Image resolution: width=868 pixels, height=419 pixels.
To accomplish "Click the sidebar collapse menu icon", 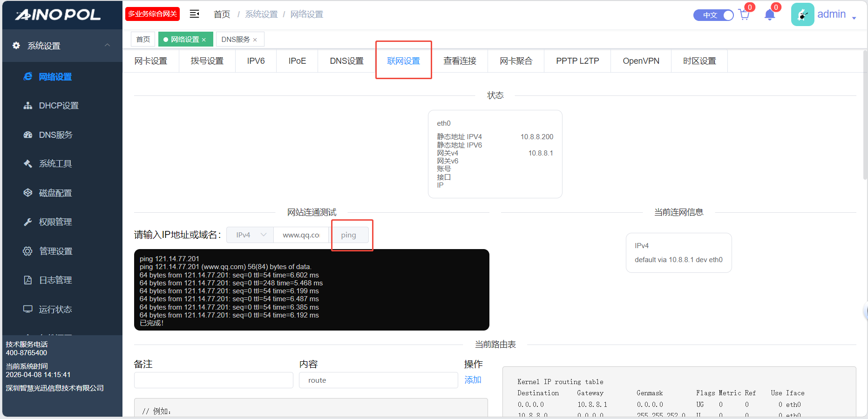I will point(195,14).
